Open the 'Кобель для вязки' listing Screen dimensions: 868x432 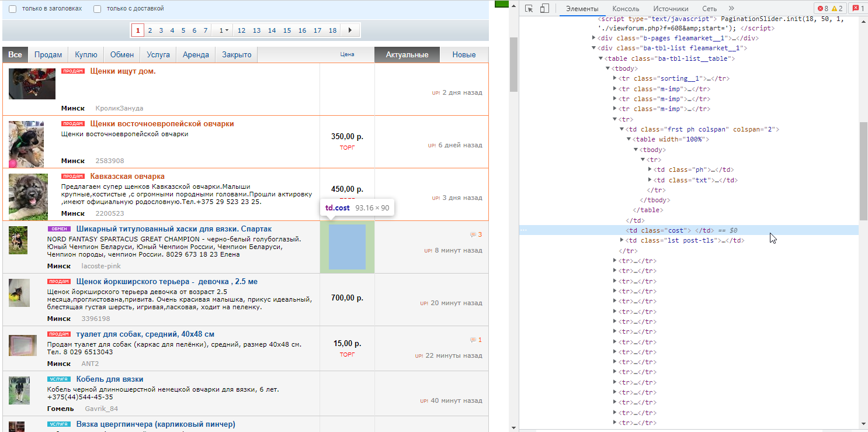110,379
